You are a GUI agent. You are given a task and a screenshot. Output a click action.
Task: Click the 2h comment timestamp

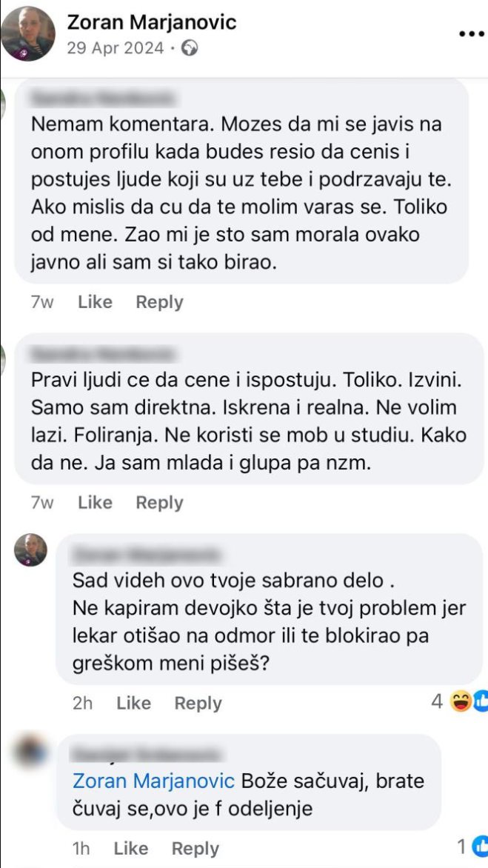(82, 703)
